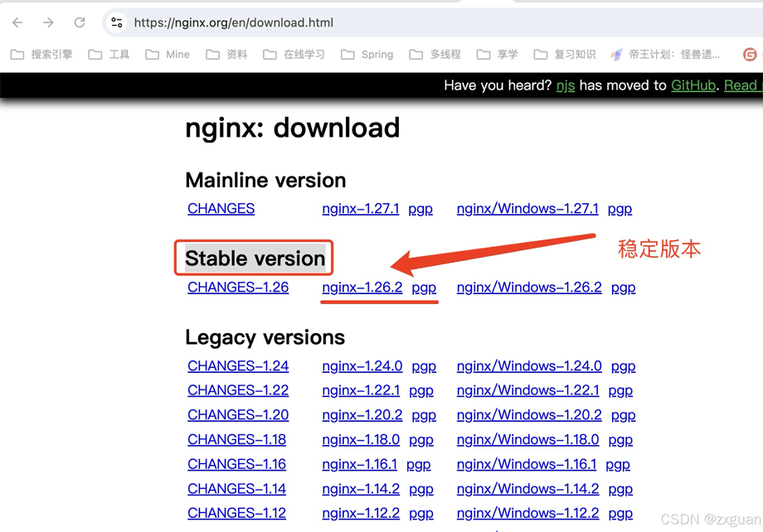Reload the page with refresh icon
The image size is (763, 532).
(x=80, y=22)
